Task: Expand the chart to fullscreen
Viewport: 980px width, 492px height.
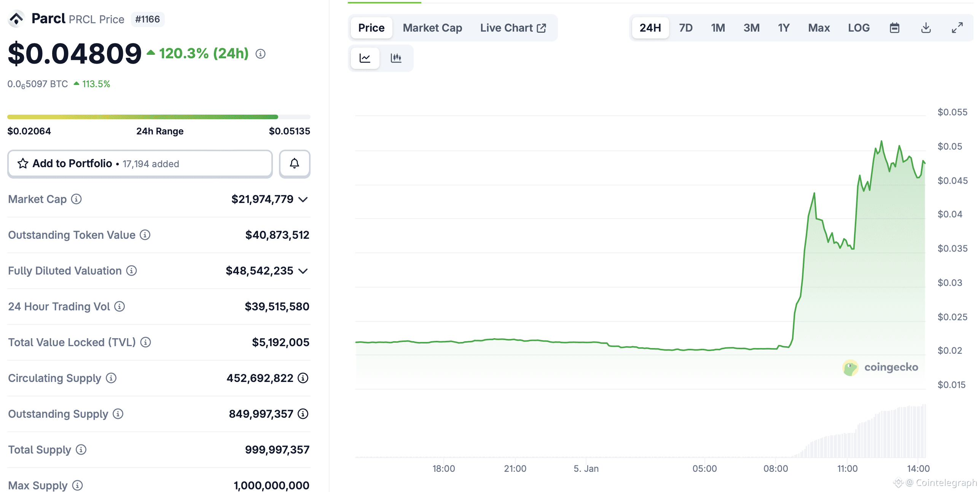Action: [957, 27]
